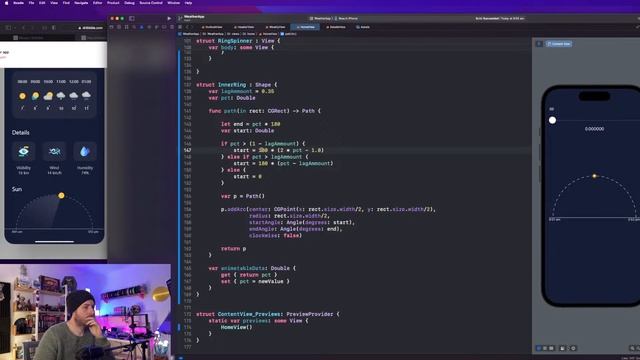Click the dribbble.com address bar in Safari
Image resolution: width=640 pixels, height=360 pixels.
coord(91,28)
